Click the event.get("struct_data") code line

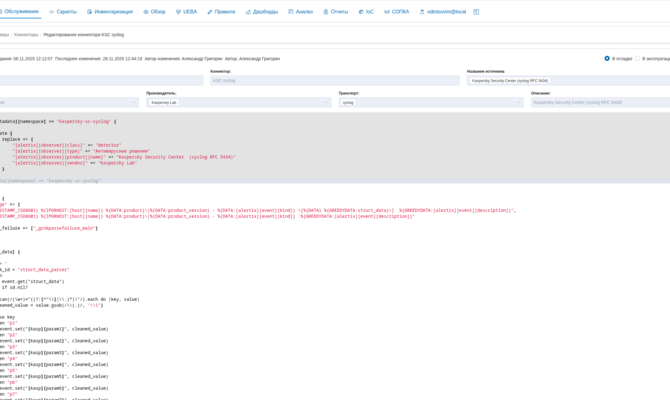[33, 282]
